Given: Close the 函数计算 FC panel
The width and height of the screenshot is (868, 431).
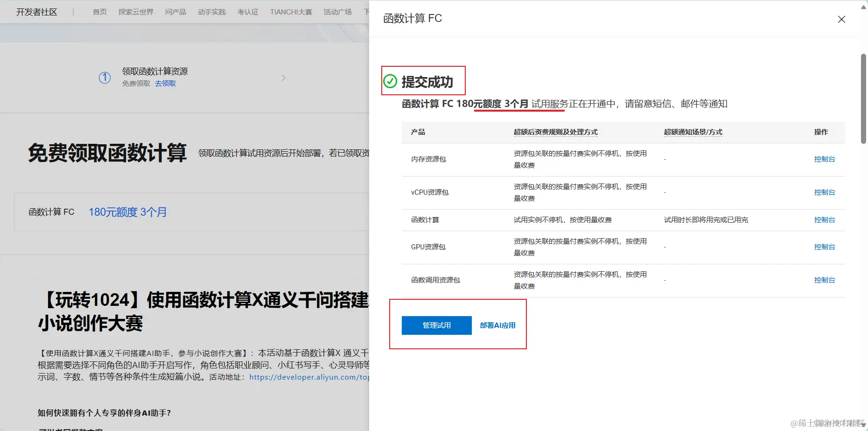Looking at the screenshot, I should tap(841, 19).
